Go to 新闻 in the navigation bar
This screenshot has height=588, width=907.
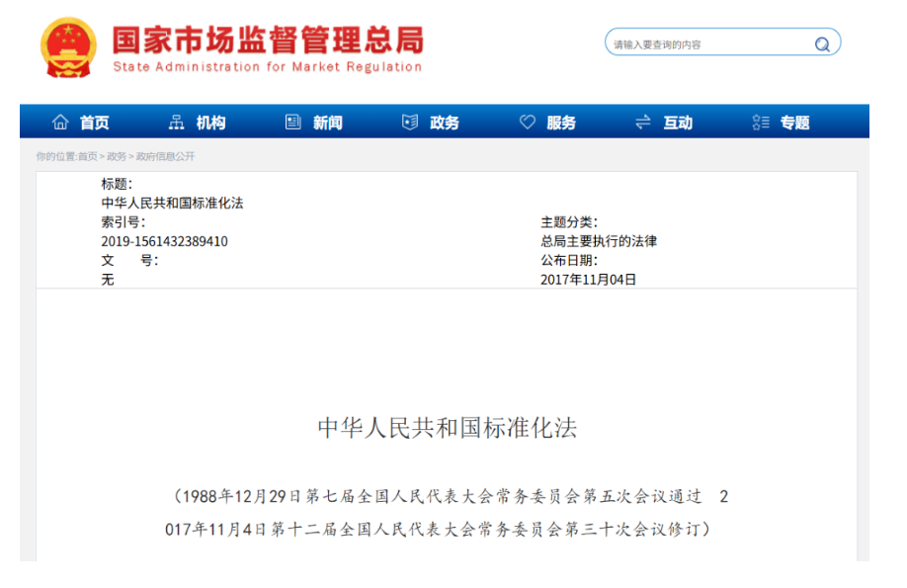[x=327, y=123]
